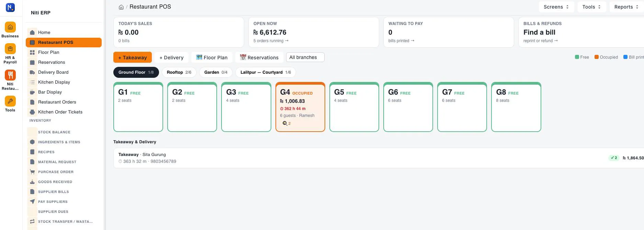This screenshot has width=644, height=230.
Task: Open the All branches selector
Action: point(305,57)
